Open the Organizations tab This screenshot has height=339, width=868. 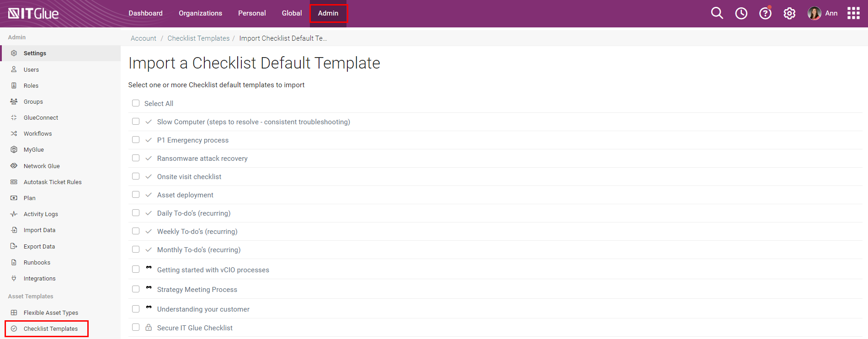(200, 13)
